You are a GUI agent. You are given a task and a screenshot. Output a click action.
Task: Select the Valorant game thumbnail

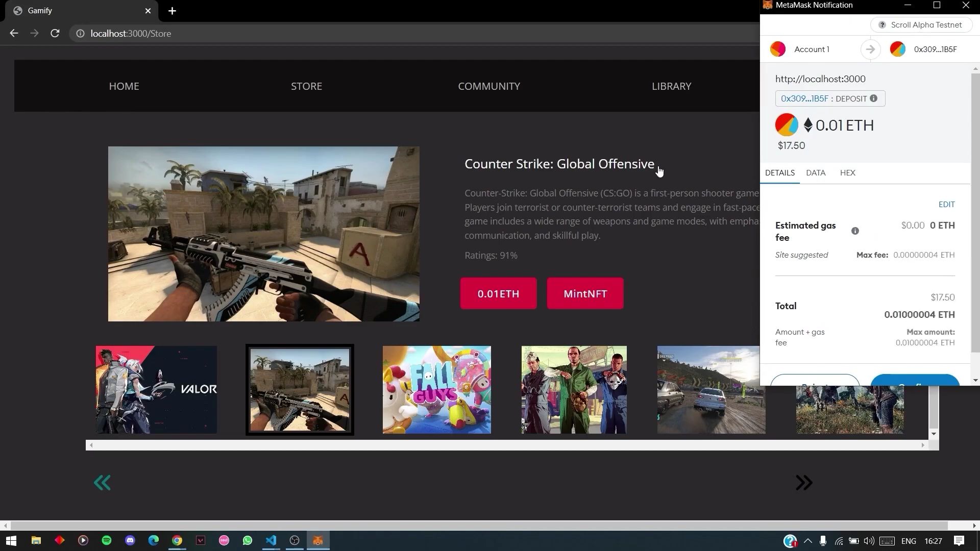(156, 390)
